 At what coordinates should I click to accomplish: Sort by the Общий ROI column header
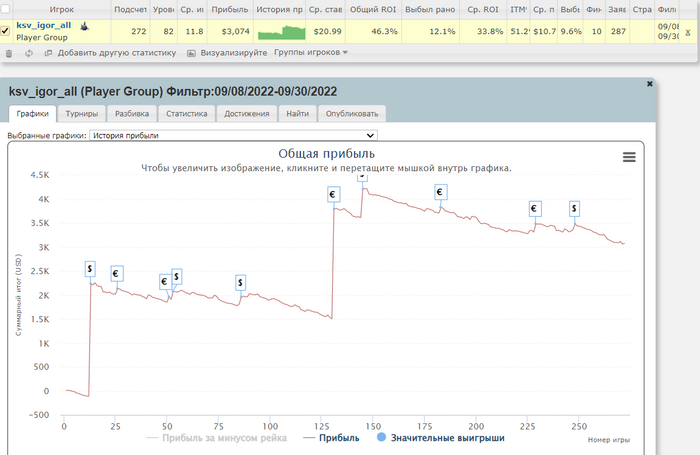(x=373, y=9)
